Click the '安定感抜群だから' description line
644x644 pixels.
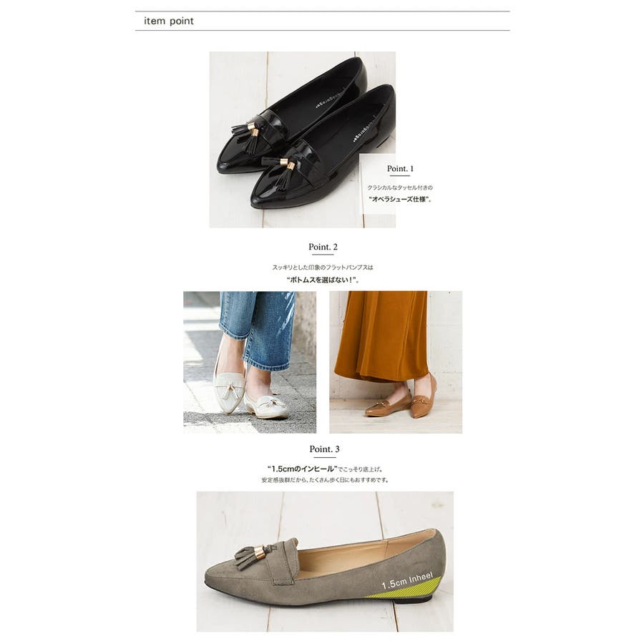click(325, 480)
